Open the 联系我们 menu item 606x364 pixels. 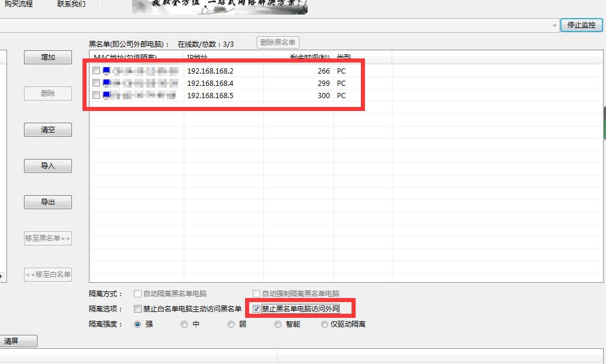pyautogui.click(x=71, y=4)
